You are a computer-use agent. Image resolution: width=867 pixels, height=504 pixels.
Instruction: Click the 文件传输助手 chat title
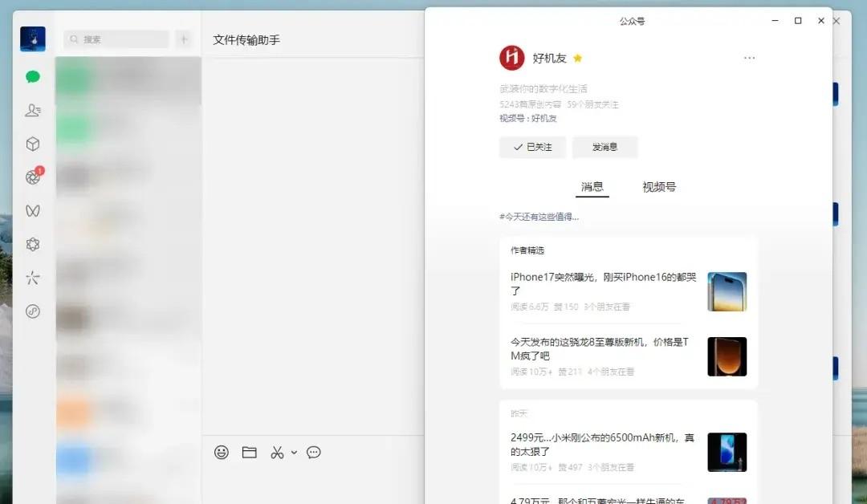(x=246, y=40)
